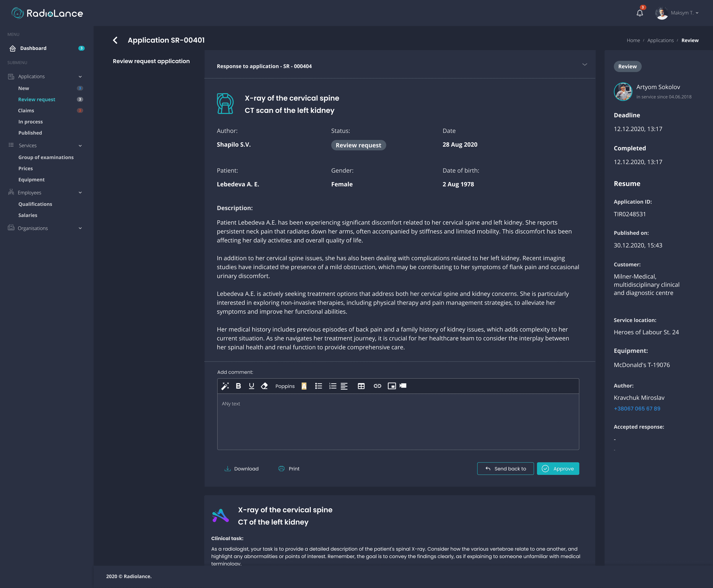713x588 pixels.
Task: Click the Send back to button
Action: pyautogui.click(x=505, y=469)
